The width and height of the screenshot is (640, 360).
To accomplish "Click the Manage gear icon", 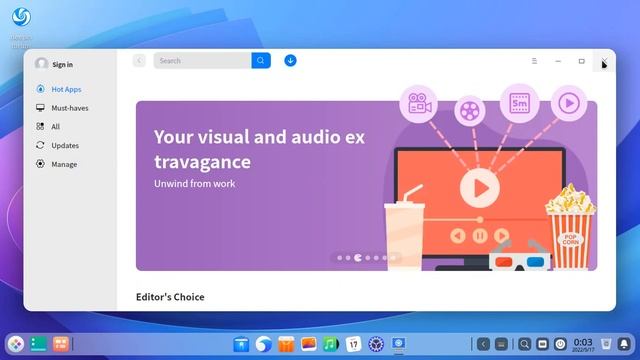I will click(40, 164).
